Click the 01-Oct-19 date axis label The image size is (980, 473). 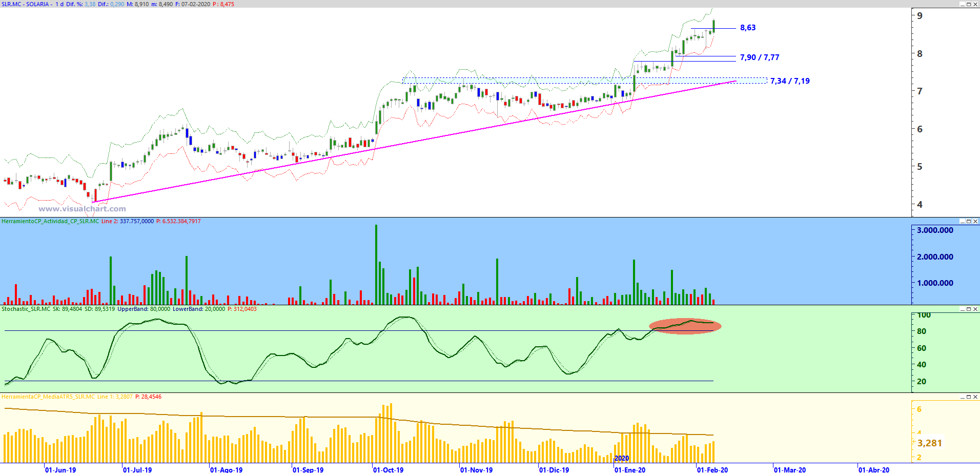point(389,469)
